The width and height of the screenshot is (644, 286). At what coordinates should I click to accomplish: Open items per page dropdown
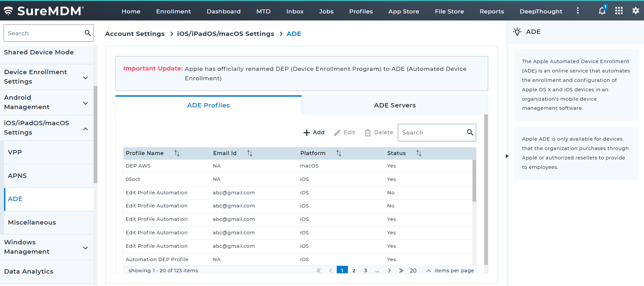point(428,271)
